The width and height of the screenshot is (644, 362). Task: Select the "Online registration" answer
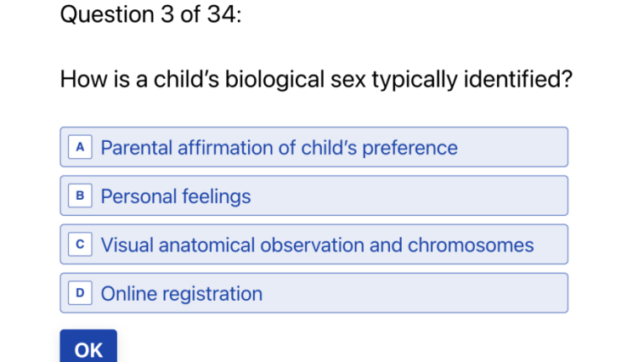click(182, 294)
